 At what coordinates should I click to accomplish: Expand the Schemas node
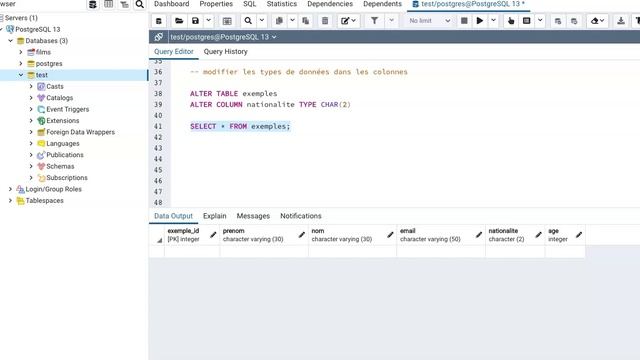coord(31,167)
